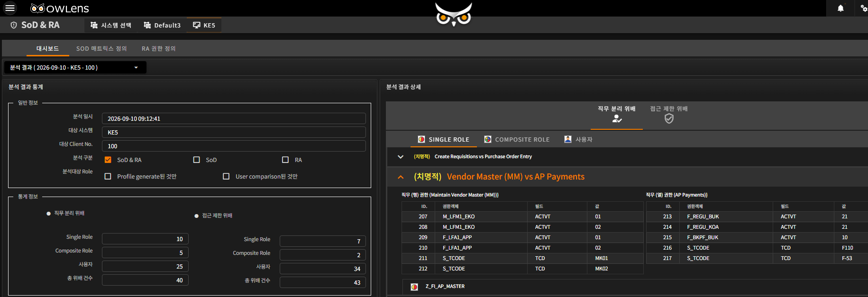Click the SoD & RA title

pos(40,25)
